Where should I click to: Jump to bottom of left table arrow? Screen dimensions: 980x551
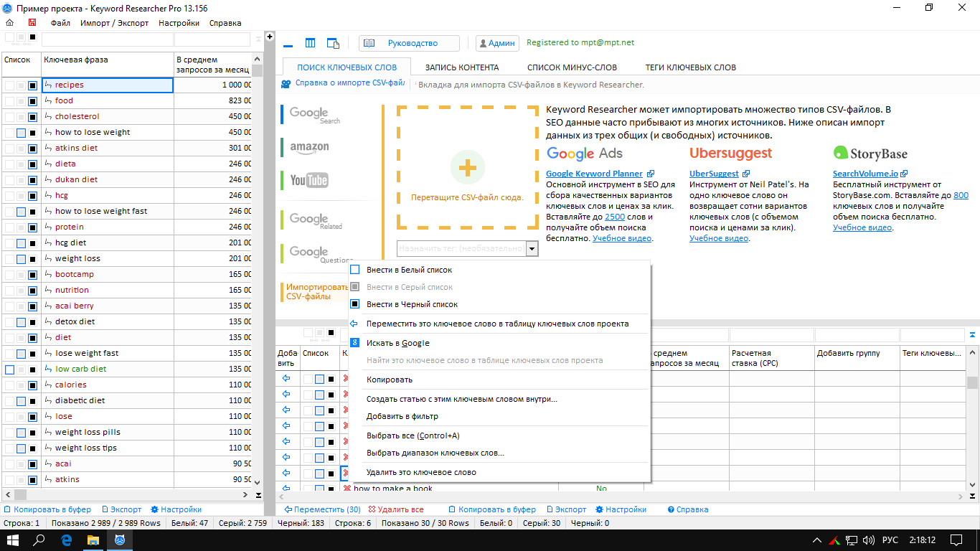[x=258, y=495]
